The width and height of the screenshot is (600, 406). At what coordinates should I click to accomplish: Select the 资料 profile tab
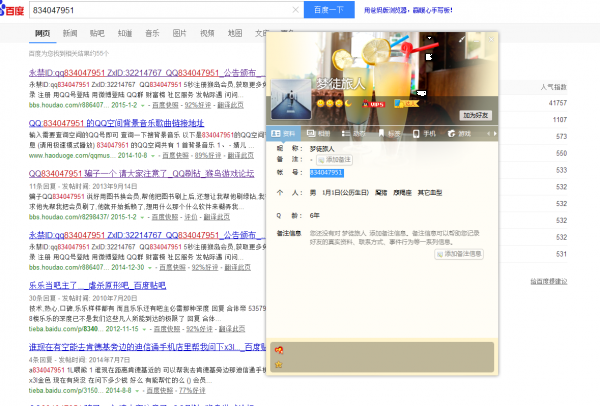coord(283,134)
